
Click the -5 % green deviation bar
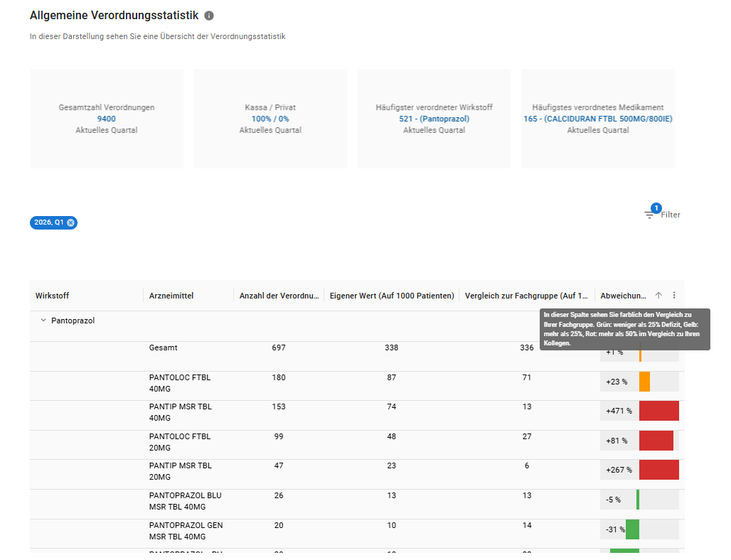point(638,500)
